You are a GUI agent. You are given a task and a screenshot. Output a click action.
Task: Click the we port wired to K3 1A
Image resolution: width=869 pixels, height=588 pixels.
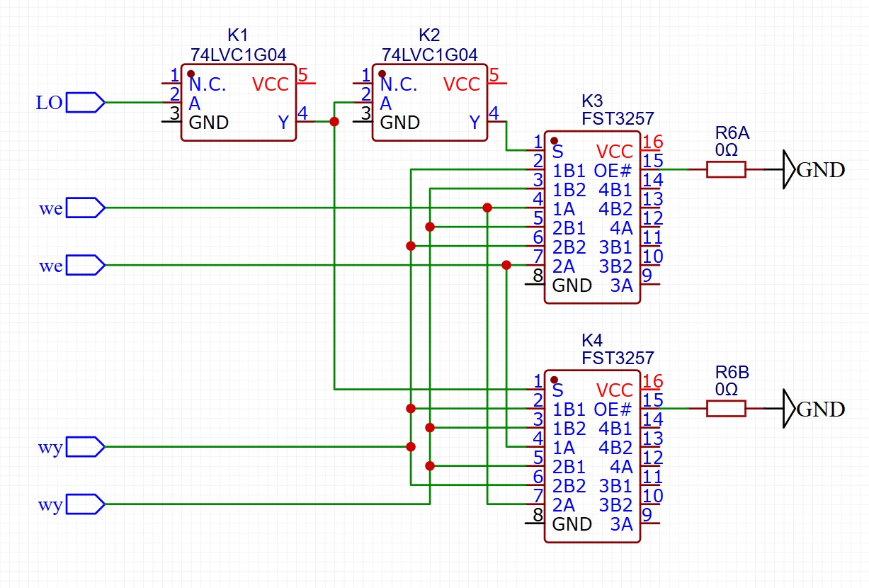point(86,208)
